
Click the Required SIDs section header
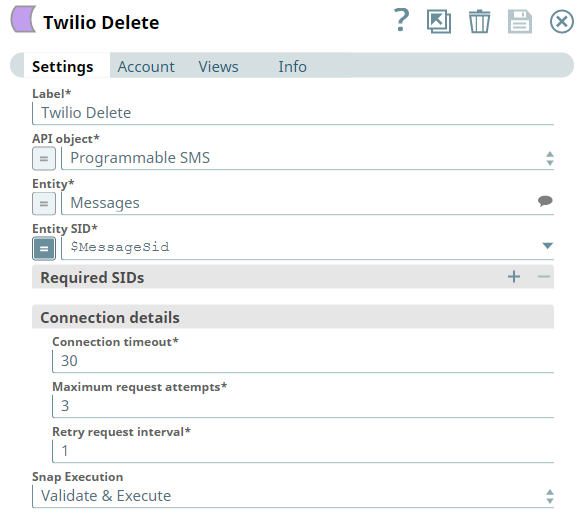pos(293,277)
